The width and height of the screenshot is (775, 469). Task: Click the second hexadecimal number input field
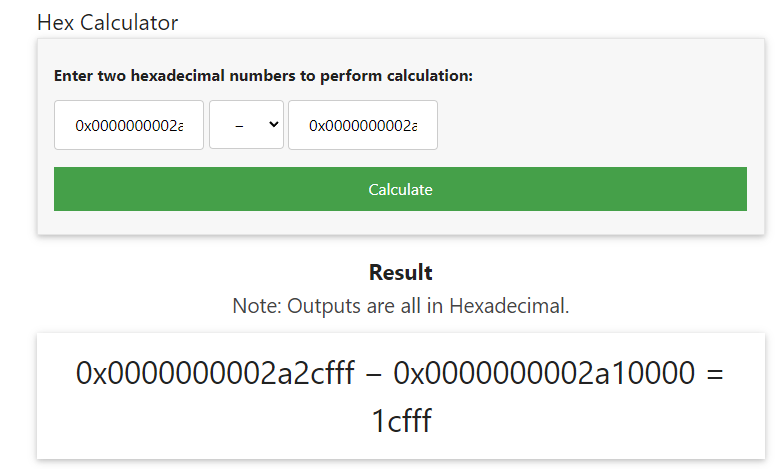click(x=362, y=125)
